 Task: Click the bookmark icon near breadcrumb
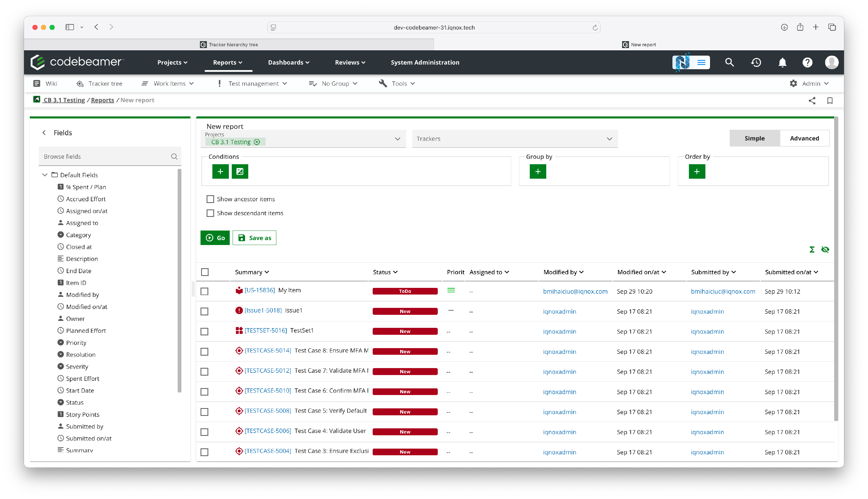coord(830,100)
